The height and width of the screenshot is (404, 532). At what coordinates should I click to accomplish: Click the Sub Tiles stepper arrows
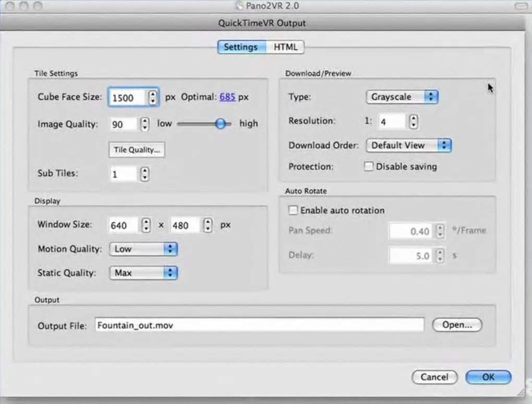point(145,174)
